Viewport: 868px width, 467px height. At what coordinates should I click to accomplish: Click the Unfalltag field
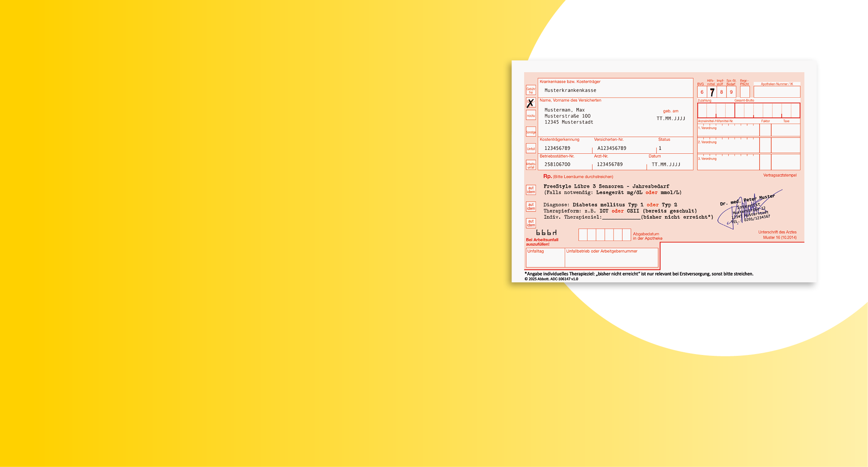[x=546, y=258]
